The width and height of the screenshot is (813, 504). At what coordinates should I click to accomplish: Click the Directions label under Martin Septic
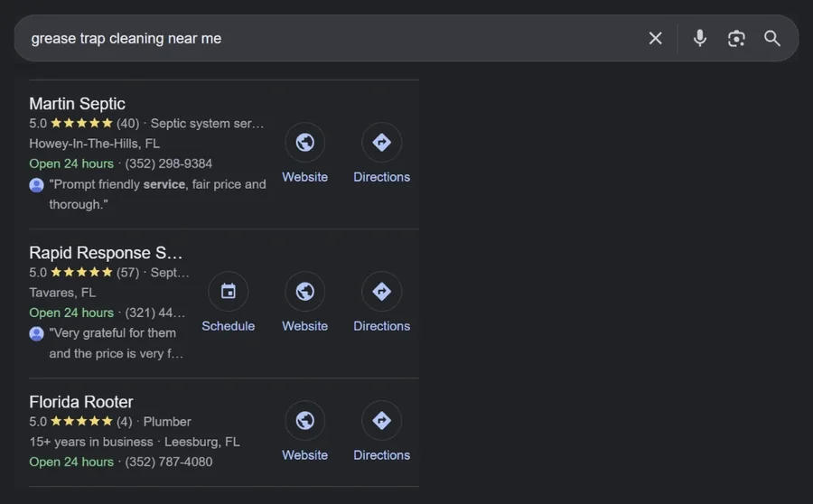381,177
